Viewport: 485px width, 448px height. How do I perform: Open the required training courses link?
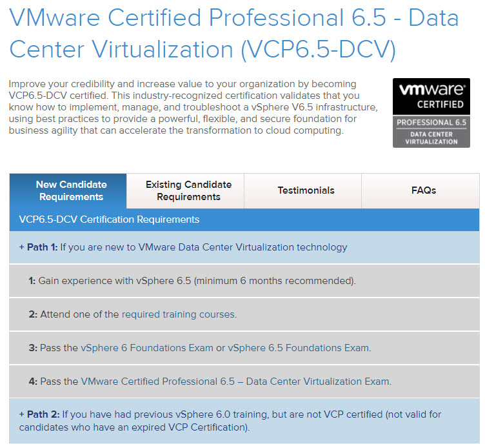pos(179,314)
